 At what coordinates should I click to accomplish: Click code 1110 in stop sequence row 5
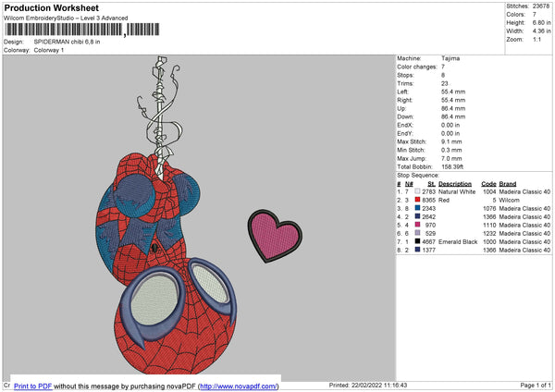tap(489, 225)
